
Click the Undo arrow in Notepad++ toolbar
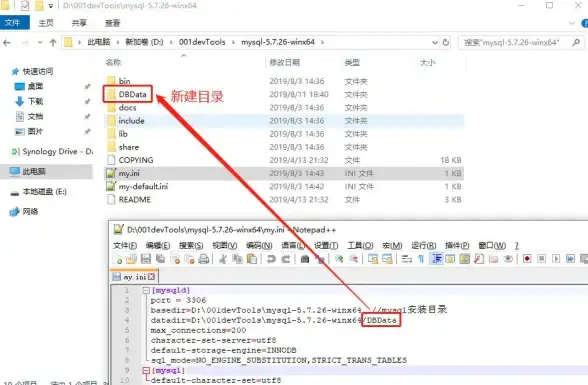click(x=271, y=259)
